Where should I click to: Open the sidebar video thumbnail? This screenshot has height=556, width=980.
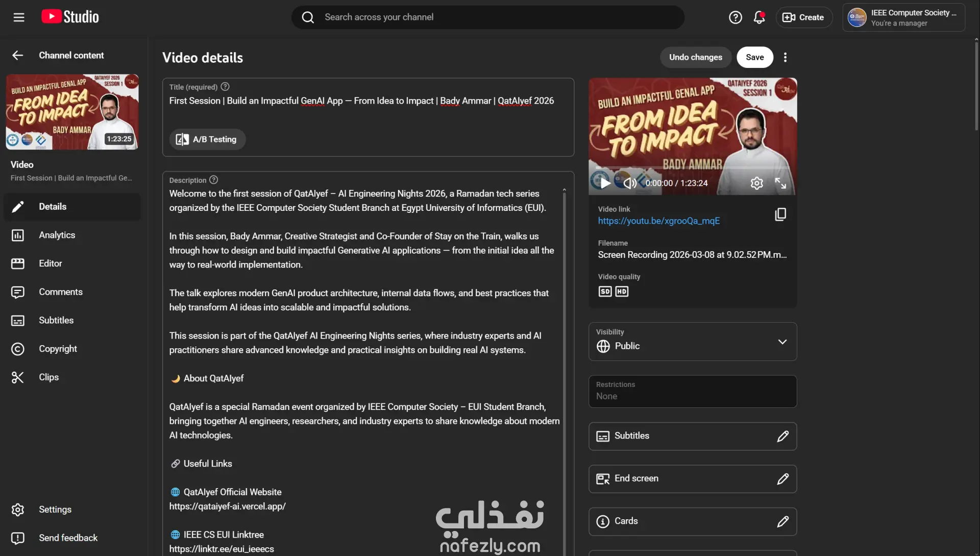click(x=72, y=112)
